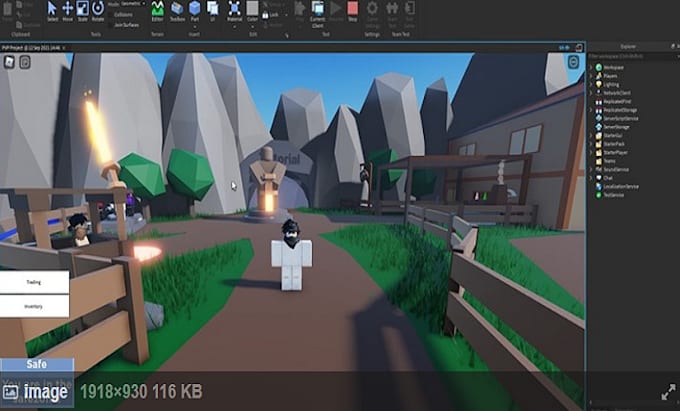This screenshot has width=680, height=411.
Task: Open the Color dropdown arrow
Action: 252,27
